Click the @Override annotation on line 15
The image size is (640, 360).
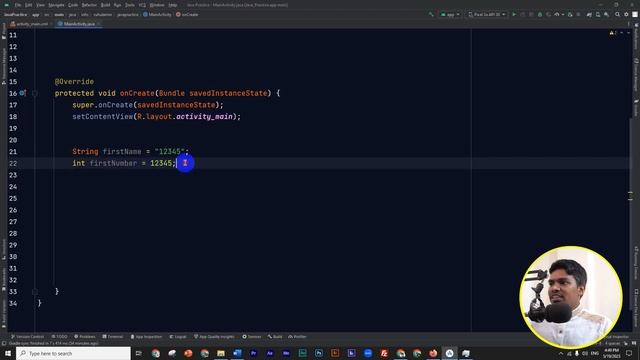[74, 82]
